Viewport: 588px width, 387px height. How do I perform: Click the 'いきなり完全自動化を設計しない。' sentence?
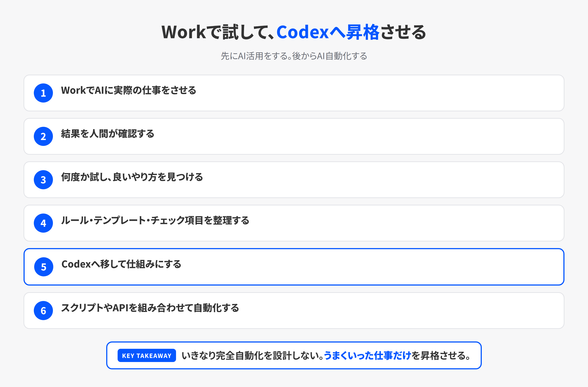[x=252, y=356]
